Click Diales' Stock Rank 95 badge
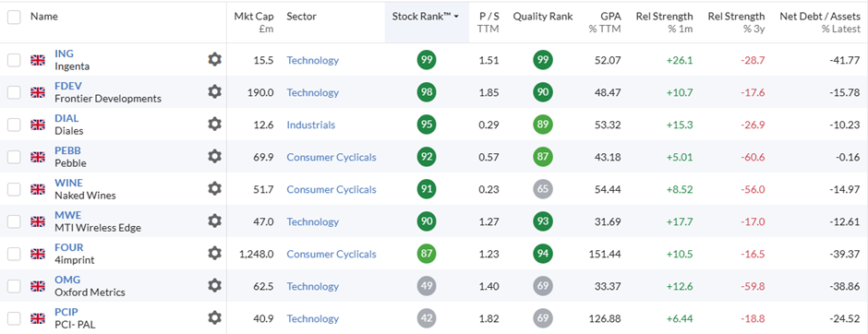 point(427,125)
